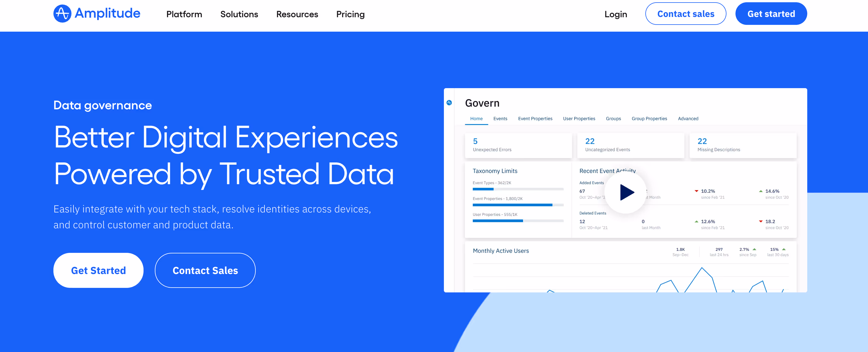
Task: Click the Amplitude logo icon
Action: [x=62, y=14]
